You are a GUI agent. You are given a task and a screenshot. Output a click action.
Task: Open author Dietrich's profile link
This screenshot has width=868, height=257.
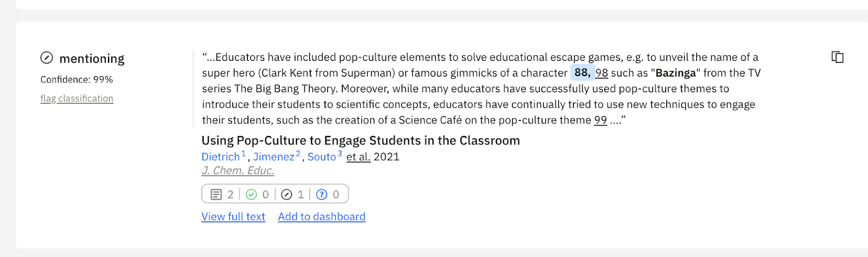click(220, 157)
